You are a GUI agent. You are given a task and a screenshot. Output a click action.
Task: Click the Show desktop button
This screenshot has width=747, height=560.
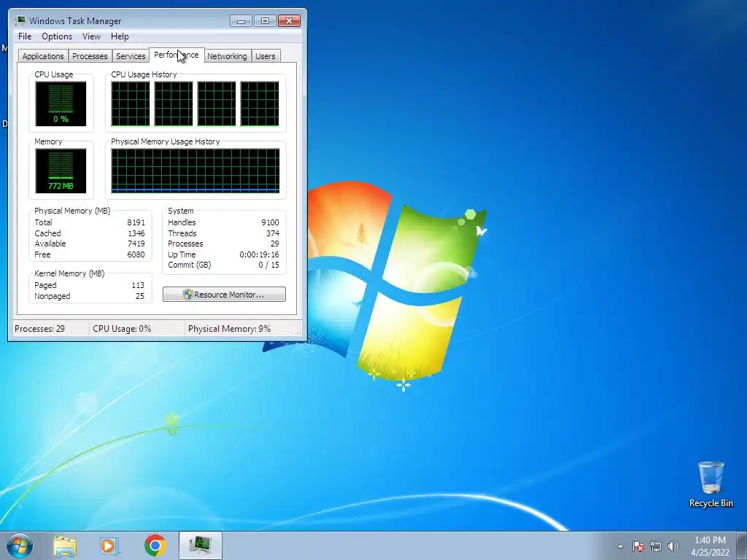tap(742, 545)
